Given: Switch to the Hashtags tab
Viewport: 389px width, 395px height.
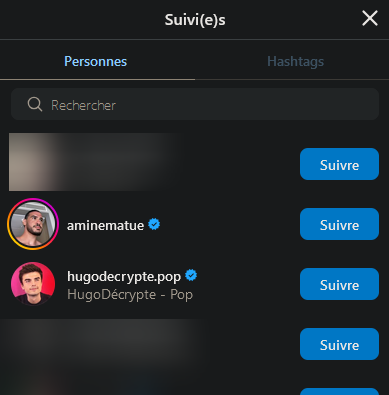Looking at the screenshot, I should (x=295, y=61).
